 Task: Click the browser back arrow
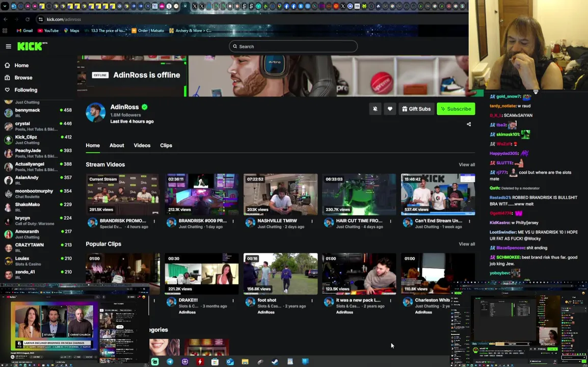[x=5, y=19]
